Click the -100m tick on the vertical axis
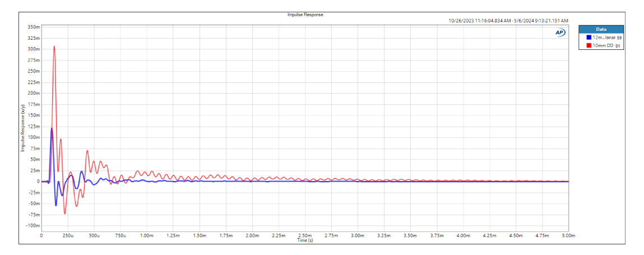The width and height of the screenshot is (644, 255). pos(33,225)
